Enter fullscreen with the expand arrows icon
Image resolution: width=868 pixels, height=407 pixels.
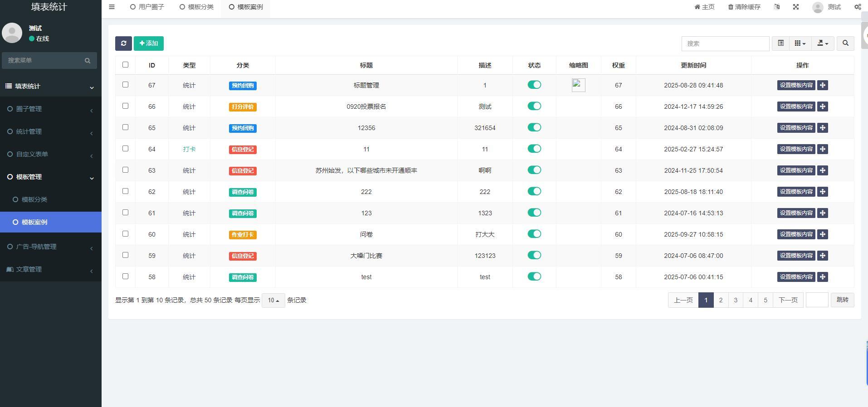point(795,7)
